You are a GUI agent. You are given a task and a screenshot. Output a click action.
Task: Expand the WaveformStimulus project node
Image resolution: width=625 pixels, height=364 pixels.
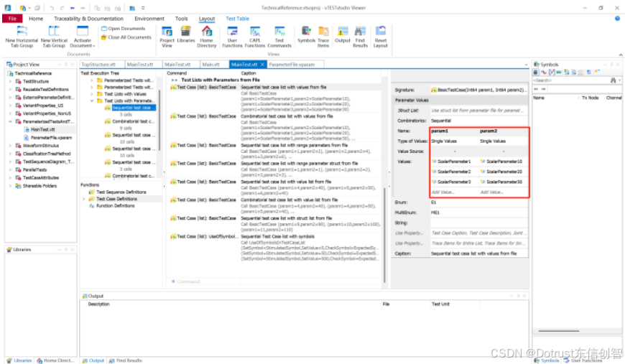[x=10, y=145]
